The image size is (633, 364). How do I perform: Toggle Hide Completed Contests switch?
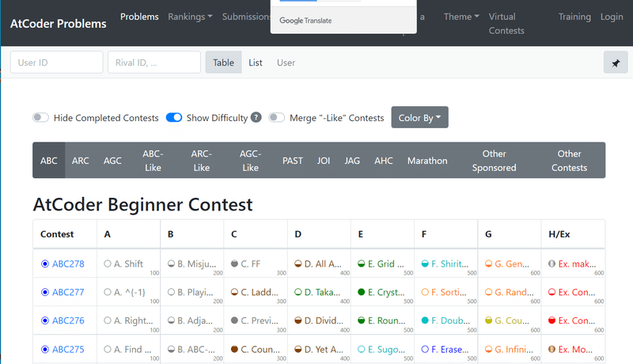40,117
